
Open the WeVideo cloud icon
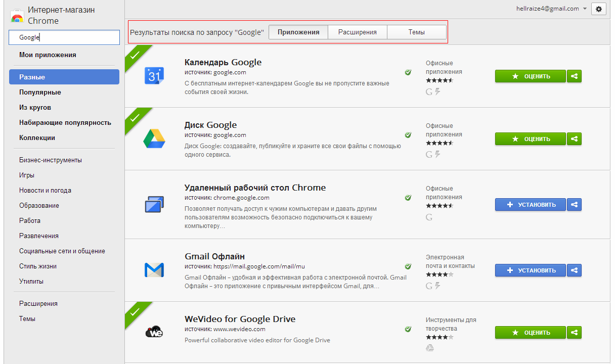tap(154, 332)
